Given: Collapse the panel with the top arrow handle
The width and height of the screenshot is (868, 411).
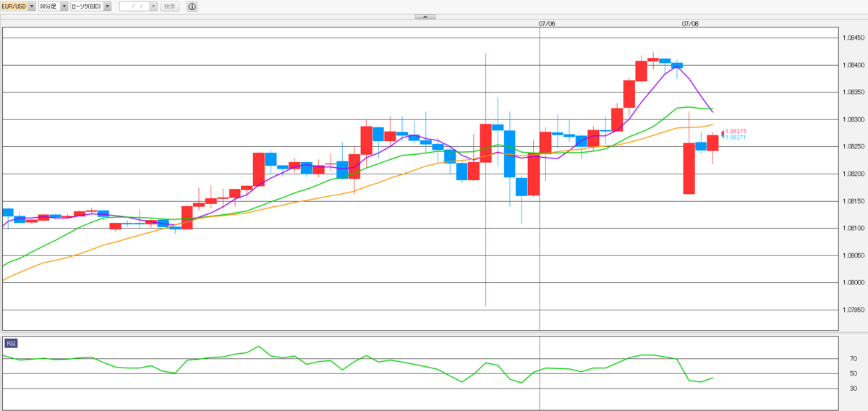Looking at the screenshot, I should point(425,17).
